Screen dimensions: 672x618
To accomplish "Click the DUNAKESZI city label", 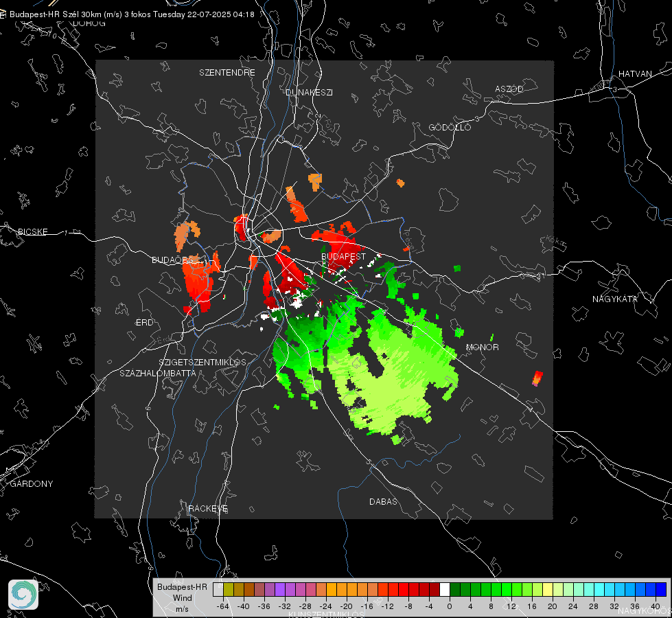I will [x=309, y=92].
